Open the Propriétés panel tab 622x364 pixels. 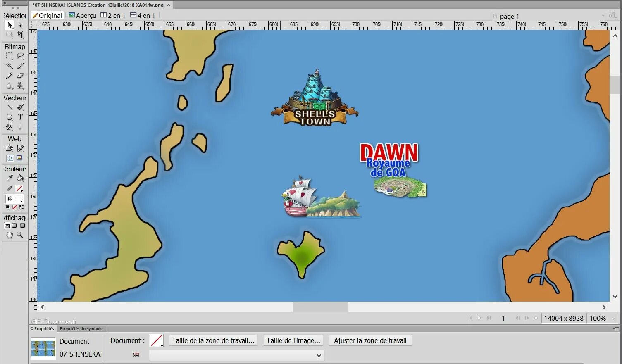point(43,328)
